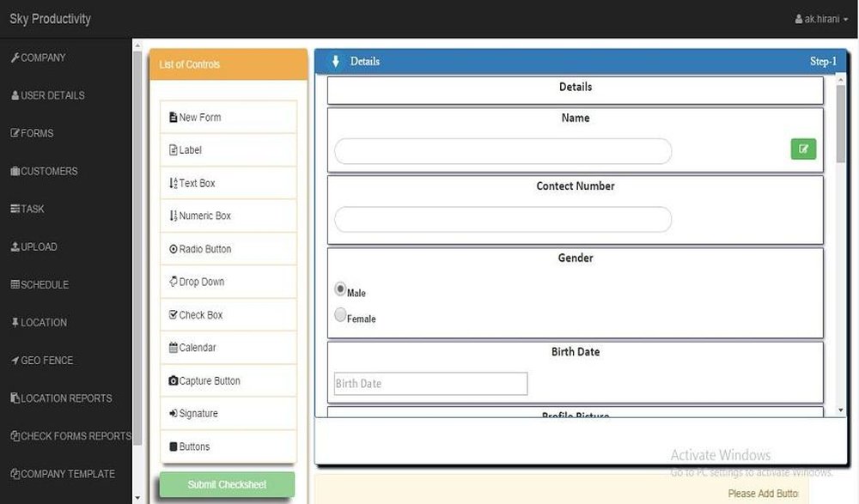Click the icon next to Drop Down
Image resolution: width=859 pixels, height=504 pixels.
coord(174,282)
